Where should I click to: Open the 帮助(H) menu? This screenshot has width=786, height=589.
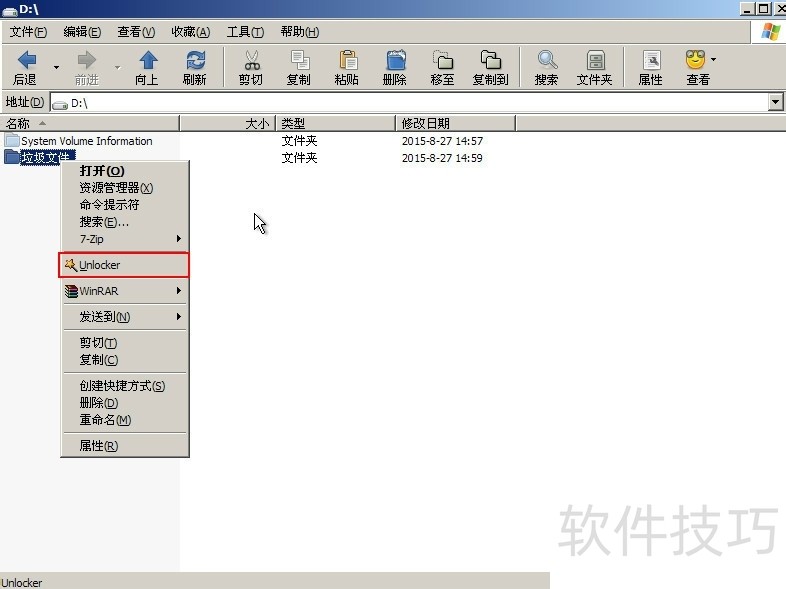pos(300,32)
